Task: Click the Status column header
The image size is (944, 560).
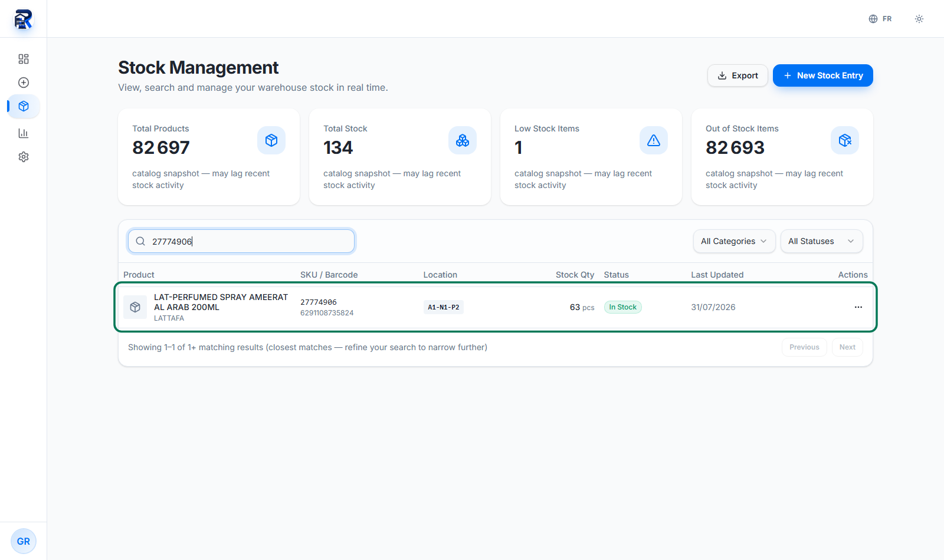Action: [616, 275]
